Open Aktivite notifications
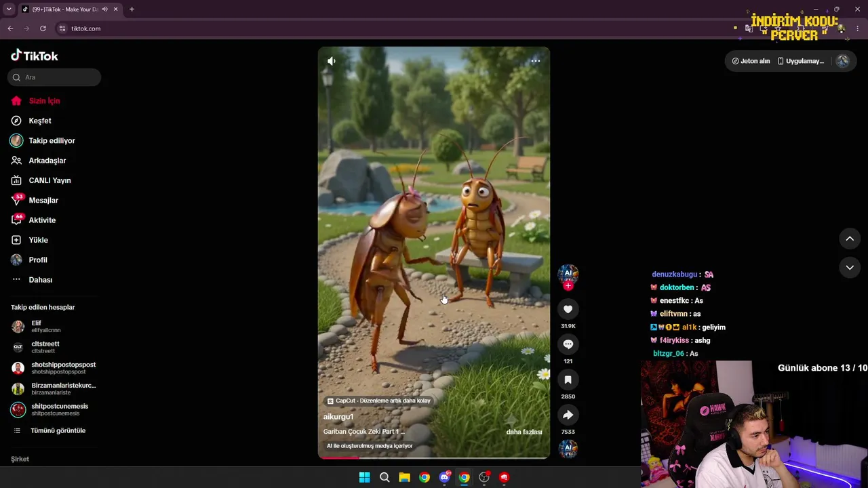The height and width of the screenshot is (488, 868). click(x=33, y=220)
